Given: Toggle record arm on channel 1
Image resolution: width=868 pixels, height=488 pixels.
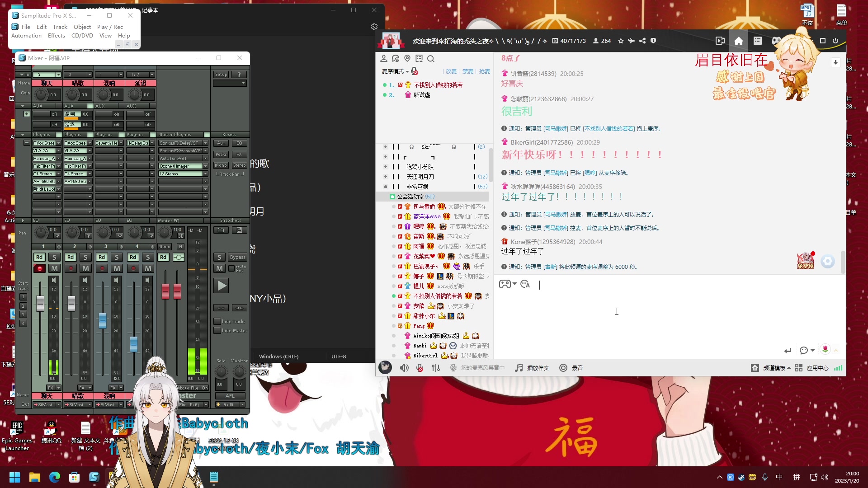Looking at the screenshot, I should (39, 268).
